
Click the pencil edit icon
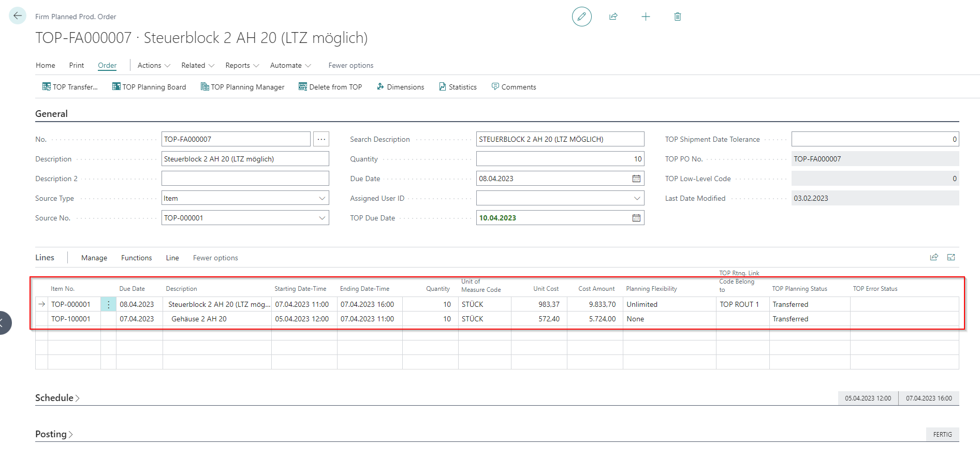(581, 17)
